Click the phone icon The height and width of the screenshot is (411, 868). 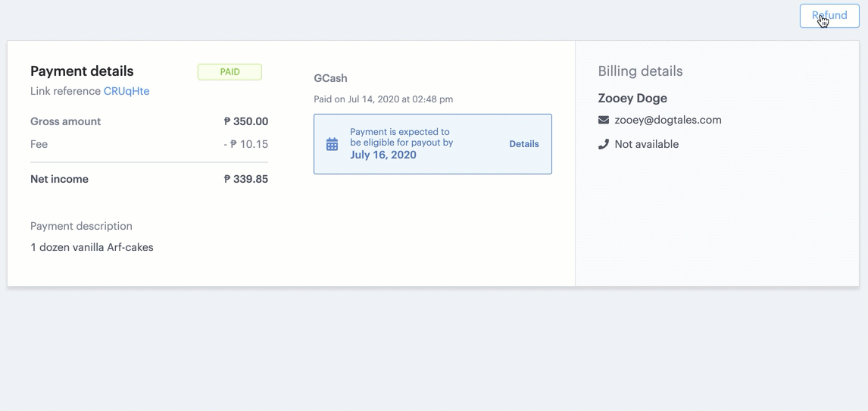point(604,144)
